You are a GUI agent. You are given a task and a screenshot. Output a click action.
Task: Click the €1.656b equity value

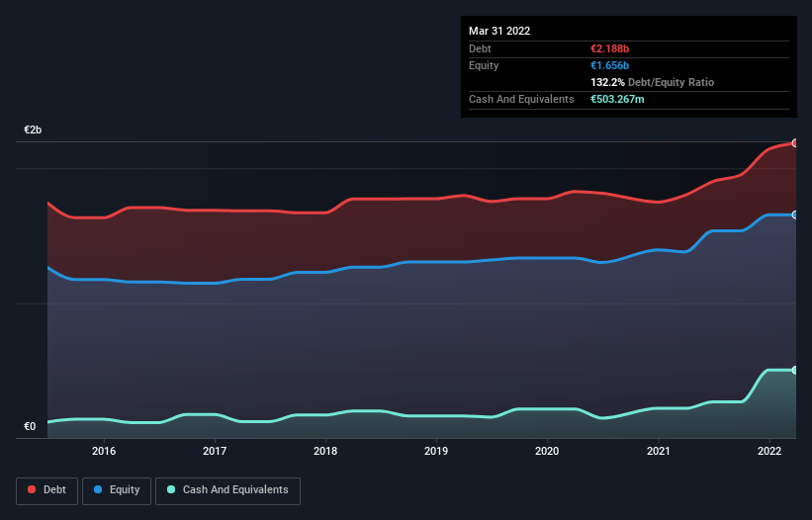609,65
